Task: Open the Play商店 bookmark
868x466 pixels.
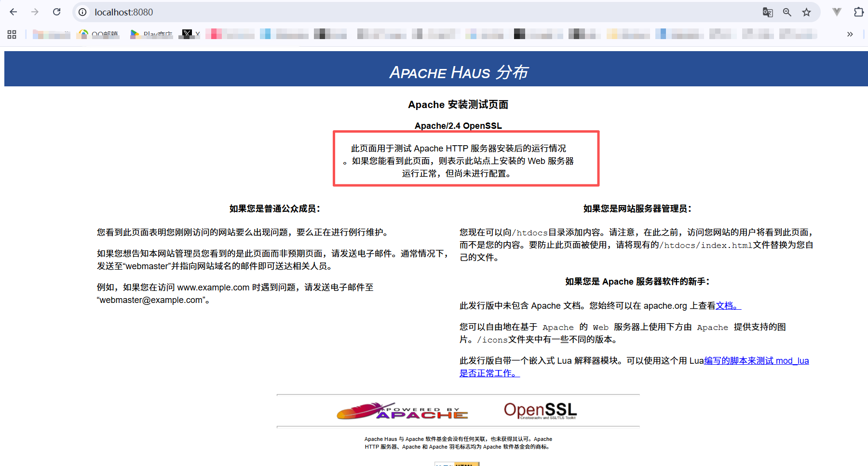Action: pyautogui.click(x=151, y=34)
